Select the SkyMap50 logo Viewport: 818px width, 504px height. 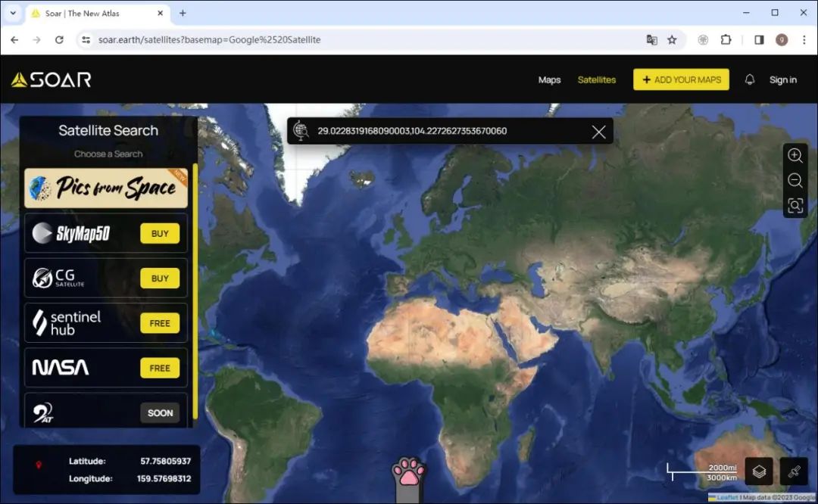(71, 234)
